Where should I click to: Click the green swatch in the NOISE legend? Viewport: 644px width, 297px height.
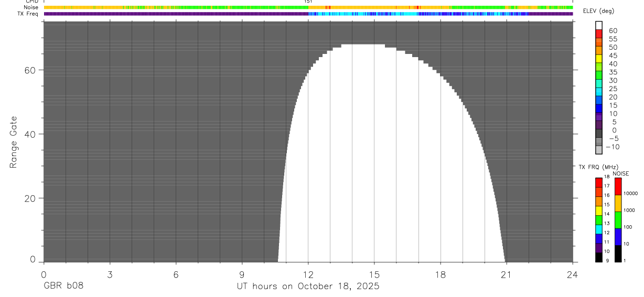tap(618, 220)
